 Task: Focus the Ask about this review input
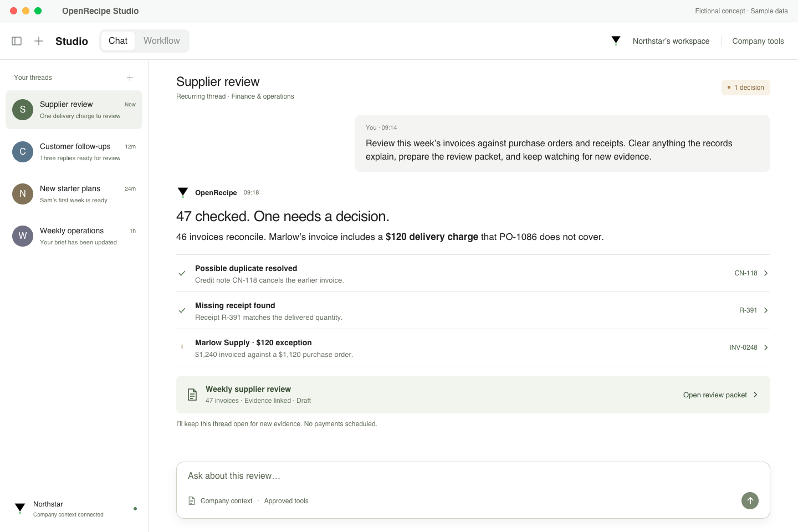coord(473,476)
